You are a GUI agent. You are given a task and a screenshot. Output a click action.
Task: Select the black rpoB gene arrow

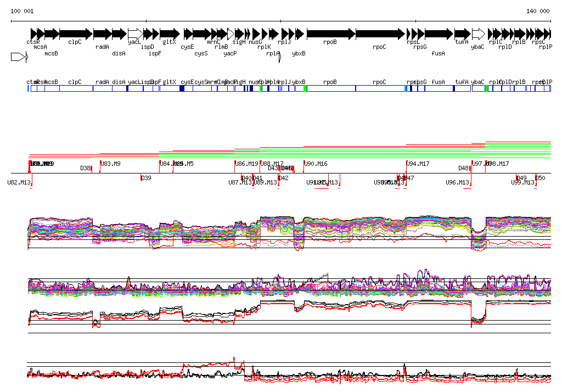331,34
